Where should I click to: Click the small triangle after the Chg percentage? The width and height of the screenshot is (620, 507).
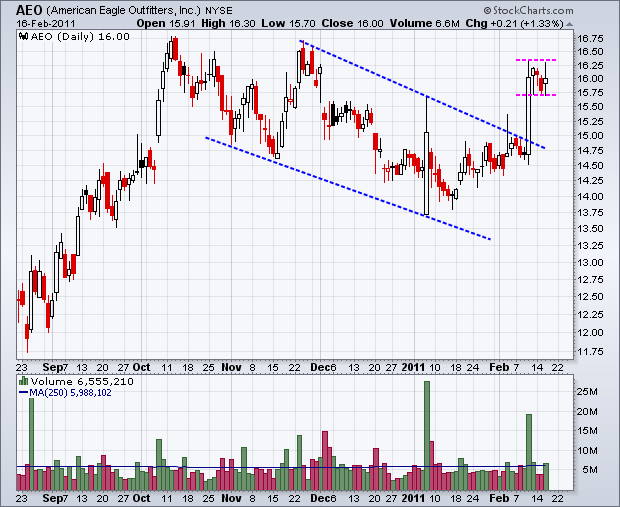click(x=569, y=24)
